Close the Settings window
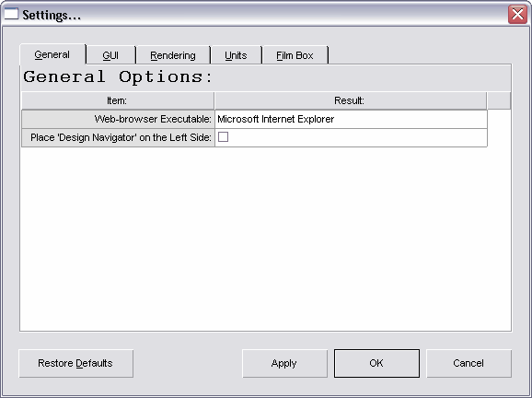Viewport: 532px width, 398px height. (x=517, y=15)
